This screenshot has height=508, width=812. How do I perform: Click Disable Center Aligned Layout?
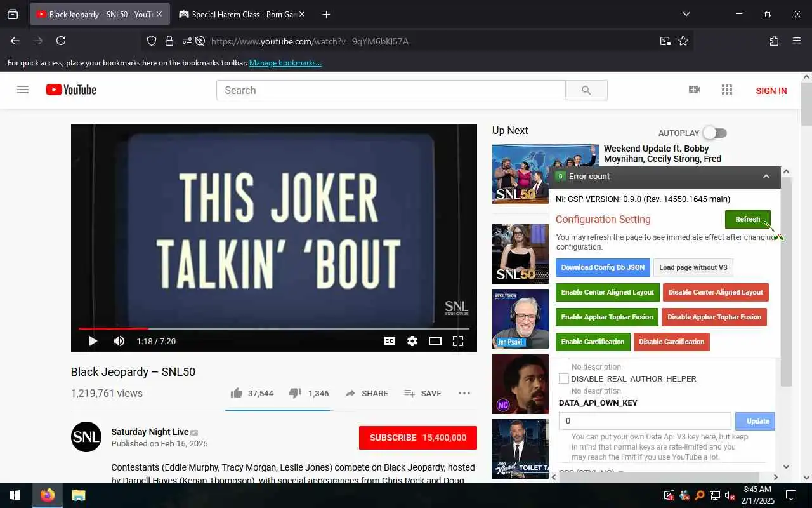tap(716, 292)
